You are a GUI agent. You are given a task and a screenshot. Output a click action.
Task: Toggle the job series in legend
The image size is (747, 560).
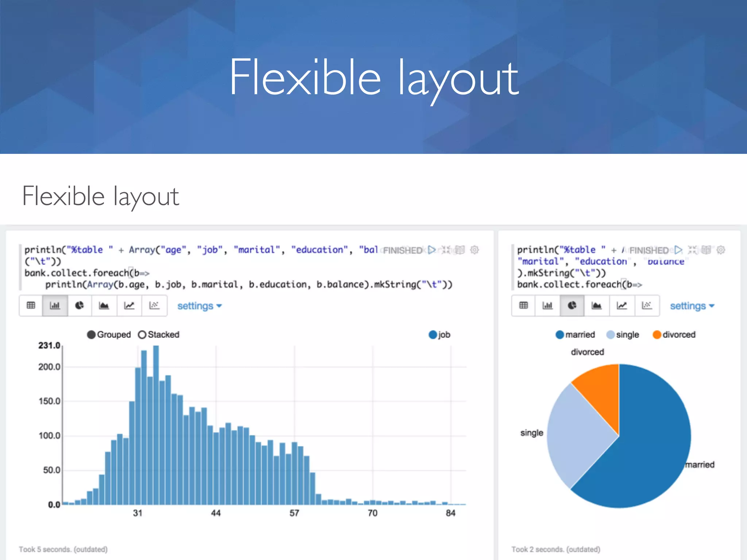point(440,335)
